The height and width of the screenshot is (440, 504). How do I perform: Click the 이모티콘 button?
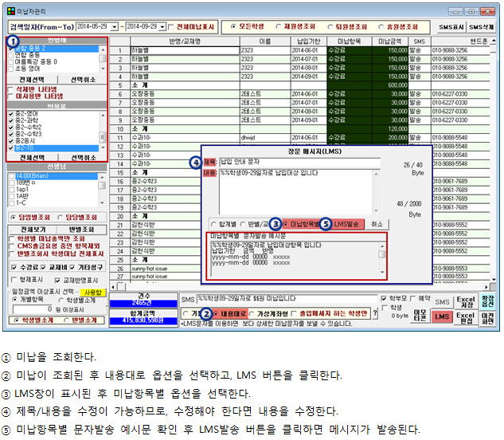pos(420,315)
